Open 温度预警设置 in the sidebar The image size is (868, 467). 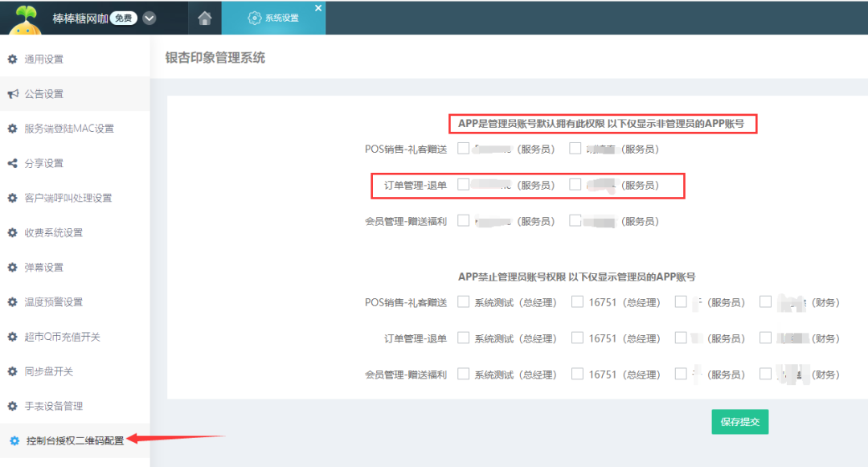click(53, 302)
